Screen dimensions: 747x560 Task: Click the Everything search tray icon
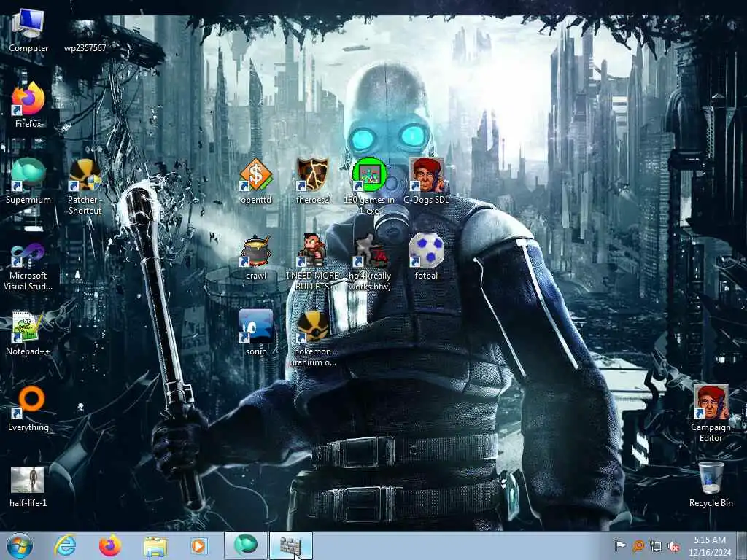638,545
